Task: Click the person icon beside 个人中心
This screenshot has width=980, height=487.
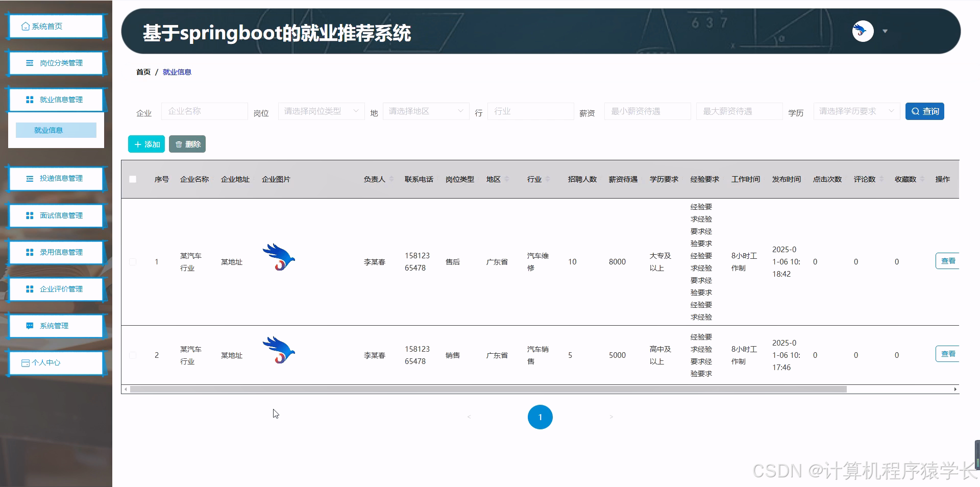Action: pyautogui.click(x=27, y=362)
